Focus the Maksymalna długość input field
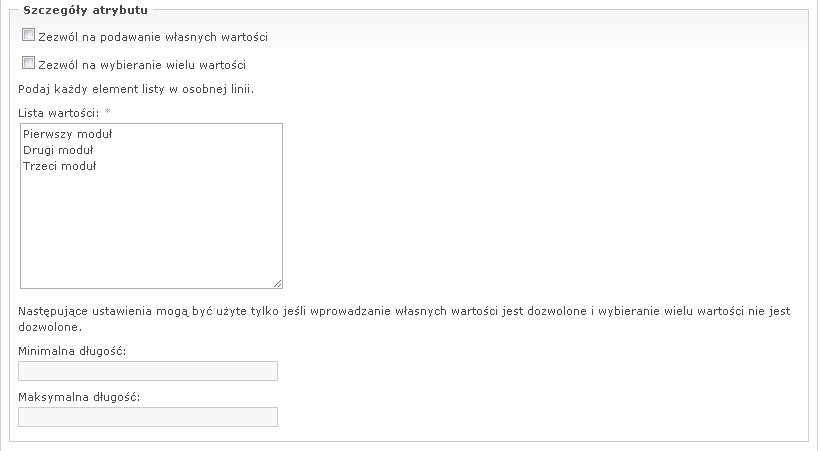818x451 pixels. point(148,417)
